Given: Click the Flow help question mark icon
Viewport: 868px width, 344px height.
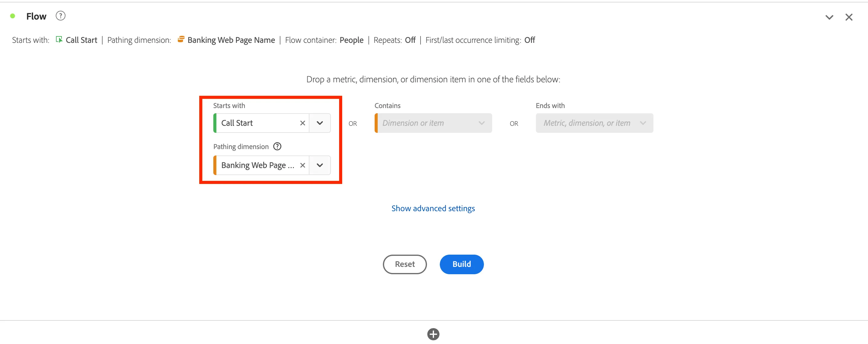Looking at the screenshot, I should pos(60,16).
